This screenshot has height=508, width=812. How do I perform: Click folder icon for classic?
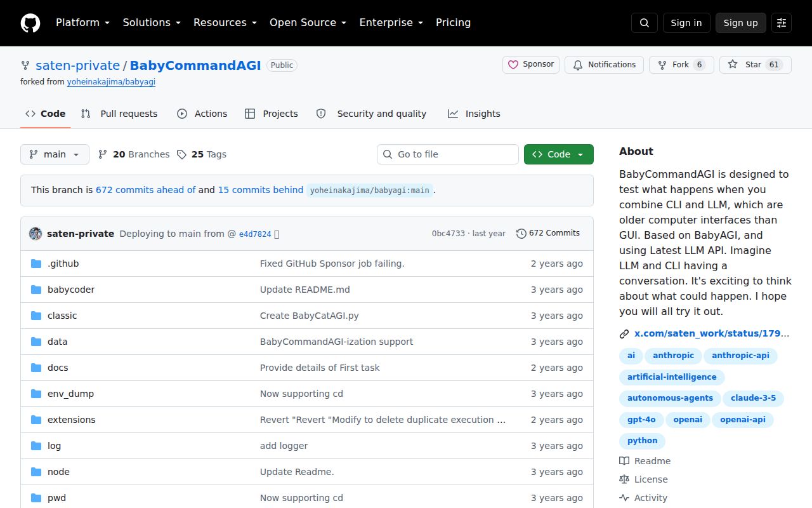[x=36, y=316]
